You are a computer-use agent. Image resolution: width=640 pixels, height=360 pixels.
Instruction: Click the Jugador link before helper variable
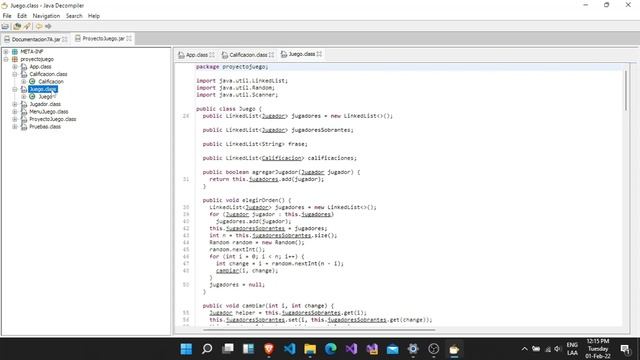(221, 313)
